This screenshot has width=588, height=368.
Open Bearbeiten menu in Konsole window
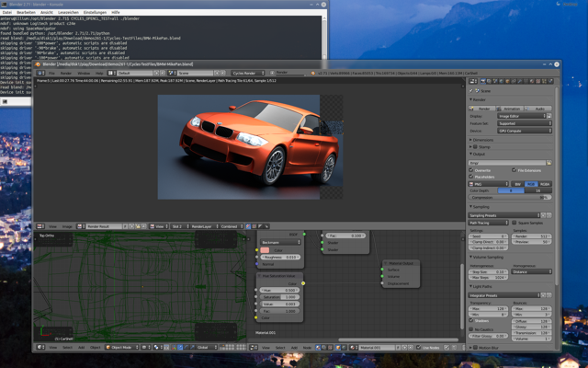click(x=26, y=12)
